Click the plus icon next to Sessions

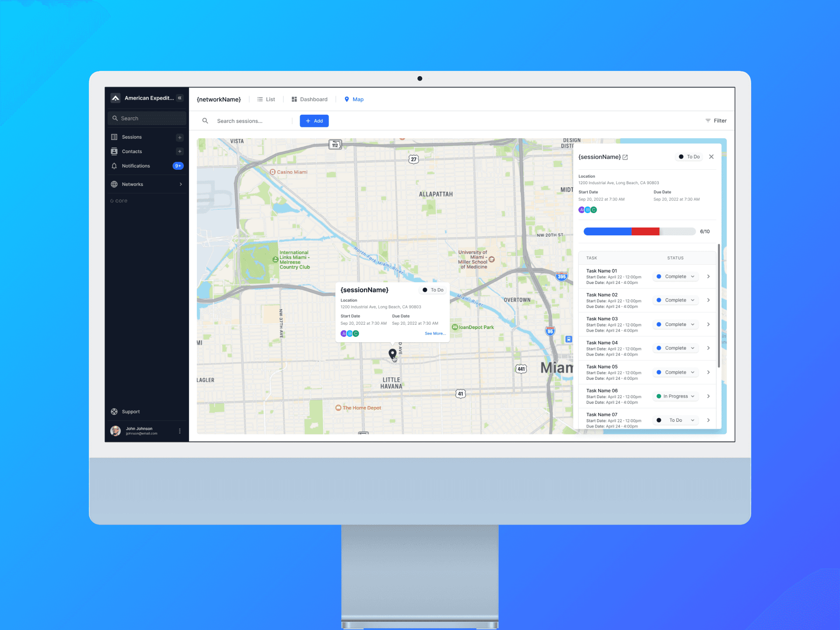coord(179,137)
